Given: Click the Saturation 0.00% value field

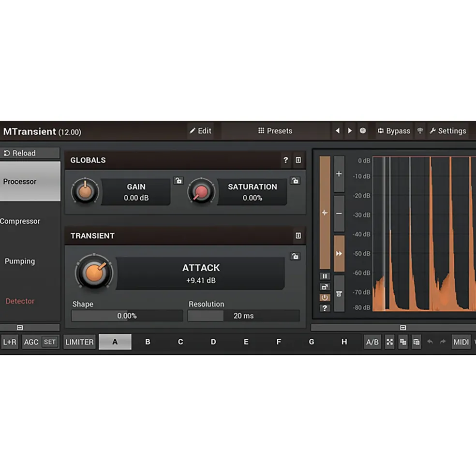Looking at the screenshot, I should click(252, 192).
